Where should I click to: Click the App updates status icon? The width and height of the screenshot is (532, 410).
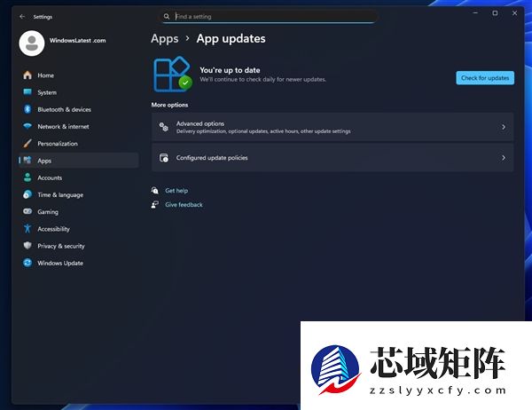173,75
